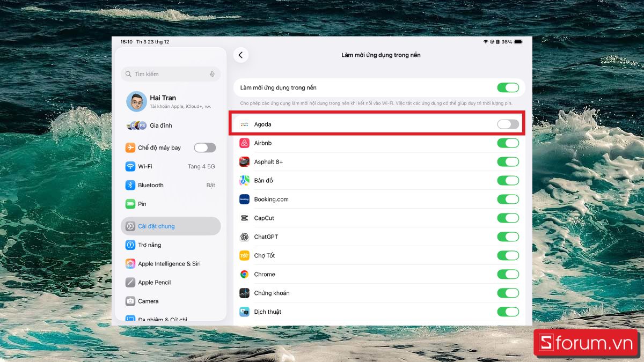Open Hai Tran Apple account
Screen dimensions: 644x362
[x=171, y=101]
